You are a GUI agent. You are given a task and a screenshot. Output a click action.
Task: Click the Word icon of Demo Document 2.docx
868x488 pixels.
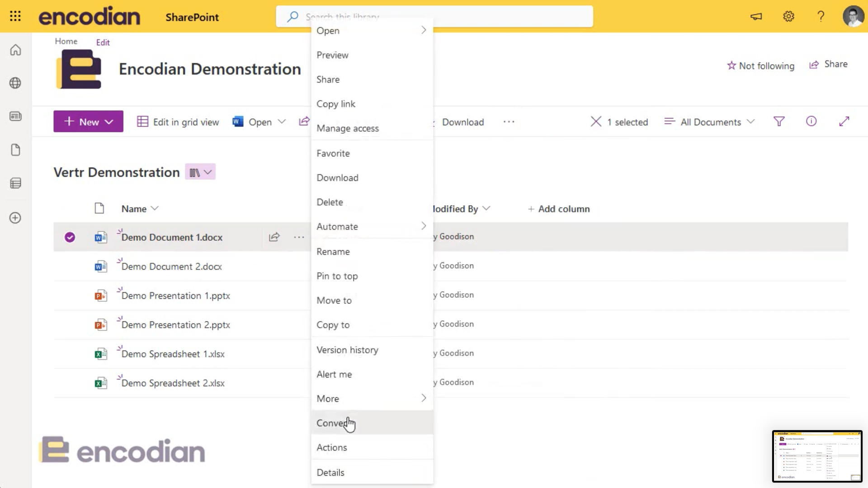[101, 266]
